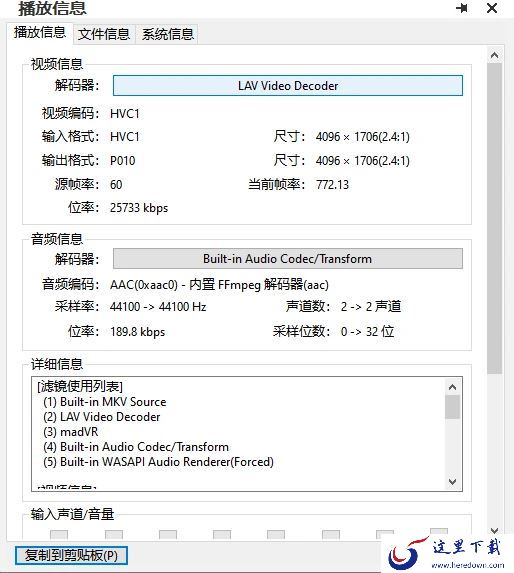Screen dimensions: 514x573
Task: Open LAV Video Decoder settings button
Action: (288, 86)
